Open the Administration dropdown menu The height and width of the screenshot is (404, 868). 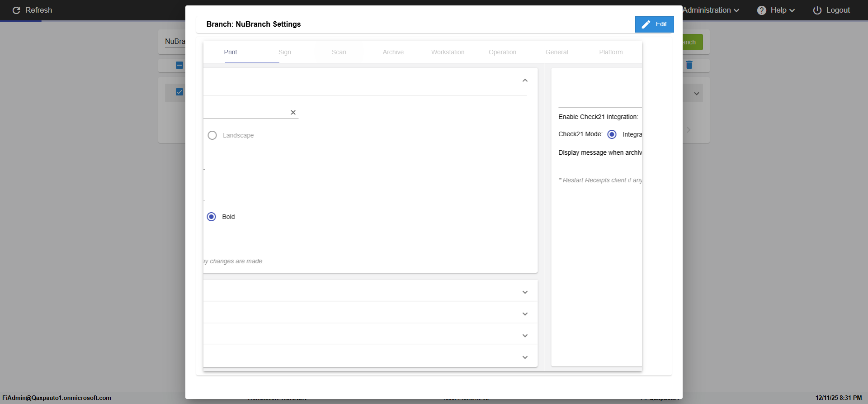click(711, 10)
